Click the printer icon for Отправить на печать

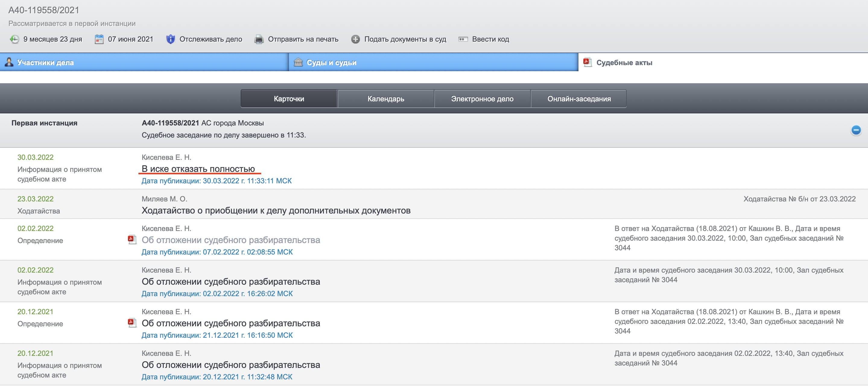tap(259, 39)
